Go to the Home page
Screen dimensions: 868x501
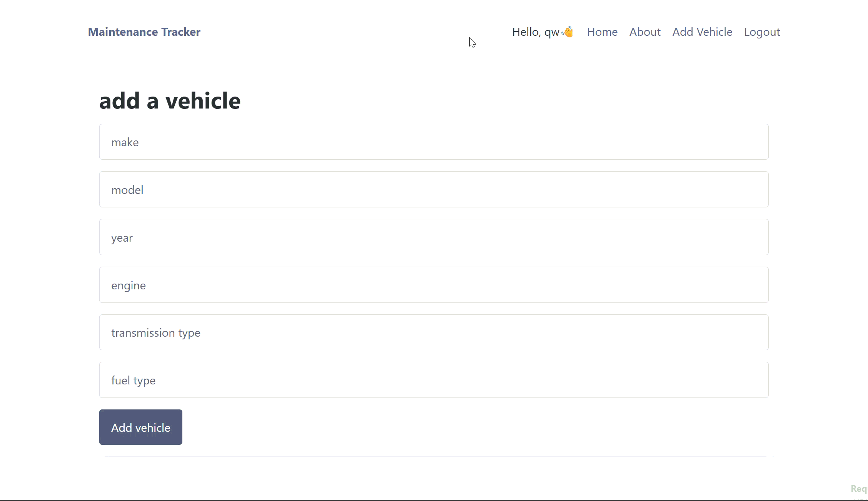tap(602, 32)
